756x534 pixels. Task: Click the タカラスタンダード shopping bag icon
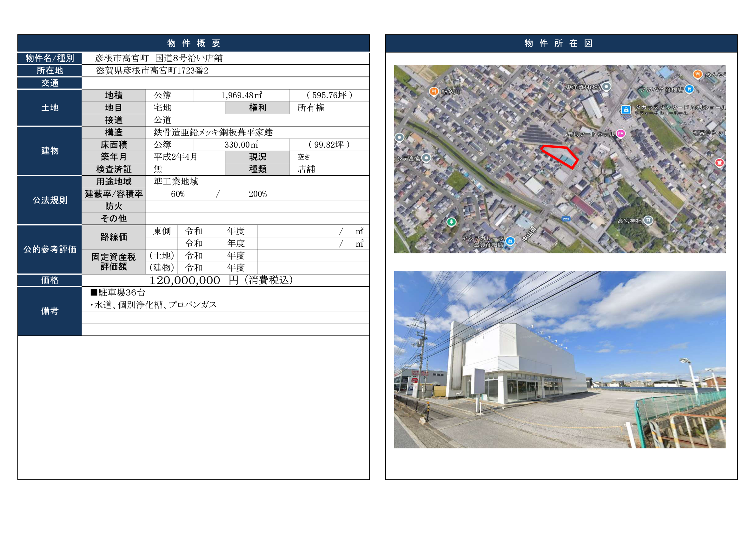[x=626, y=110]
